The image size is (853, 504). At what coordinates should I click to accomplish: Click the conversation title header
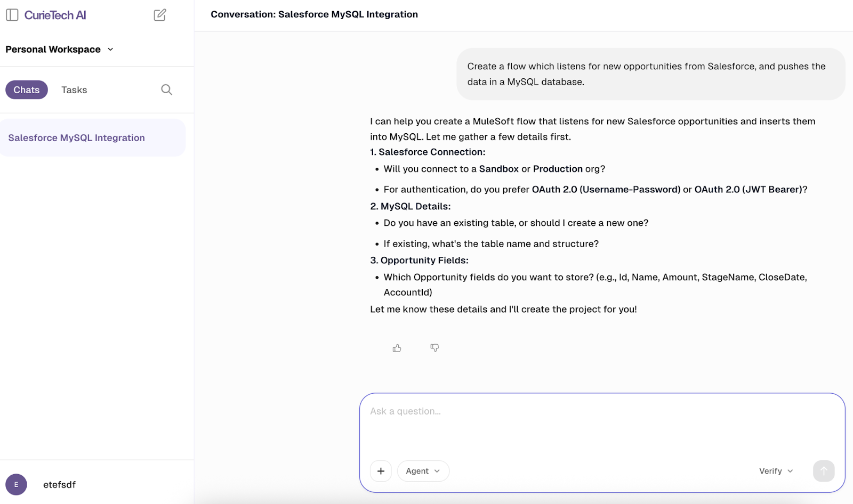[315, 14]
